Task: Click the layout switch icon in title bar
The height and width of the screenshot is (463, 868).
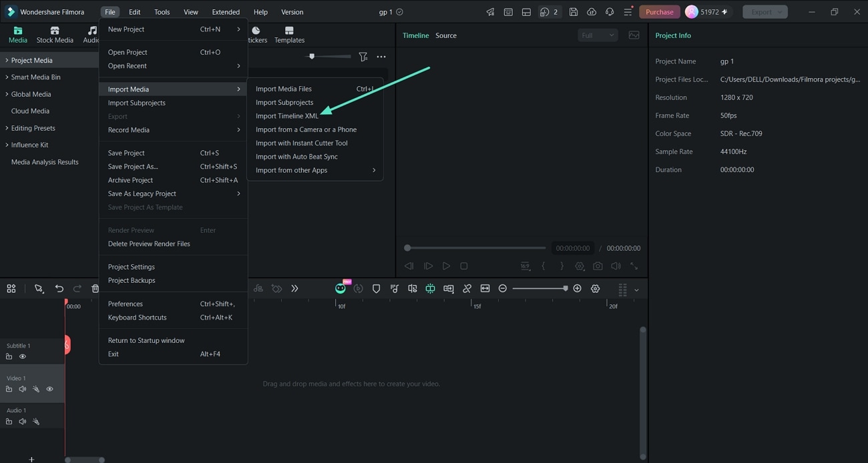Action: pyautogui.click(x=526, y=12)
